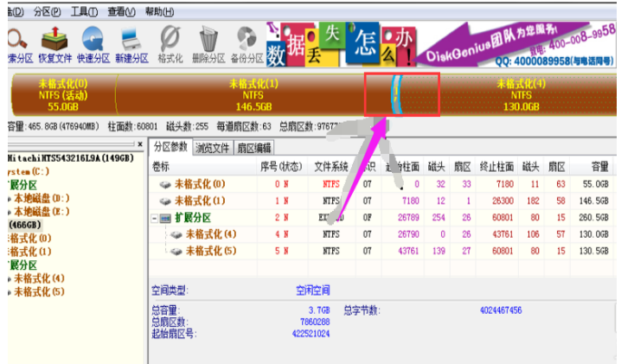This screenshot has height=364, width=634.
Task: Click the starting sector value 422521024
Action: pos(311,334)
